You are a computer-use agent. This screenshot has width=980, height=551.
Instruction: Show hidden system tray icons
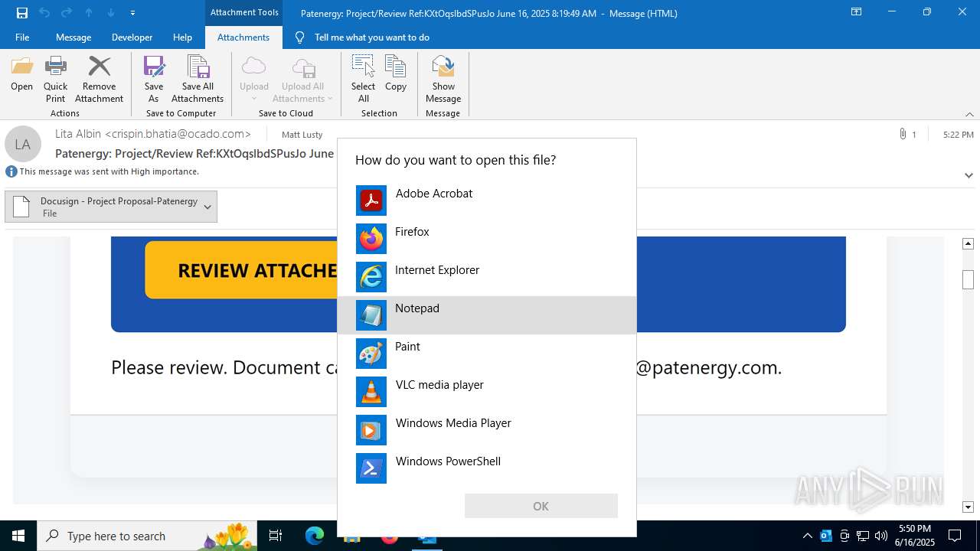808,536
